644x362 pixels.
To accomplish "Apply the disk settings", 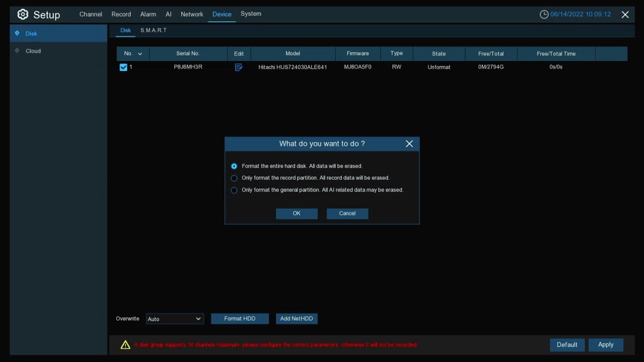I will point(605,344).
